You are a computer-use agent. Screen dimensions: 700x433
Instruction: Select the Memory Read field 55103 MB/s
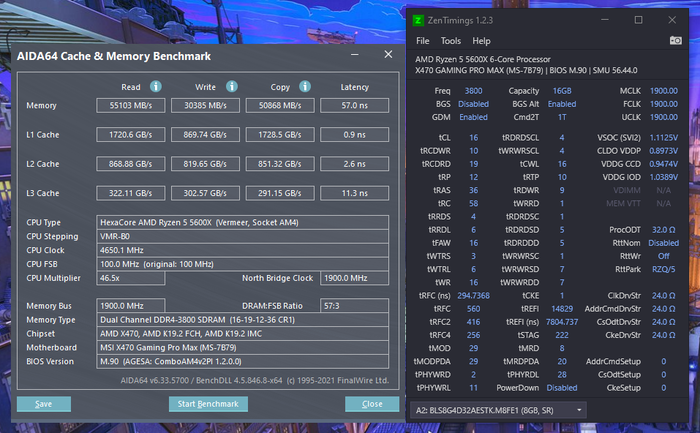131,106
